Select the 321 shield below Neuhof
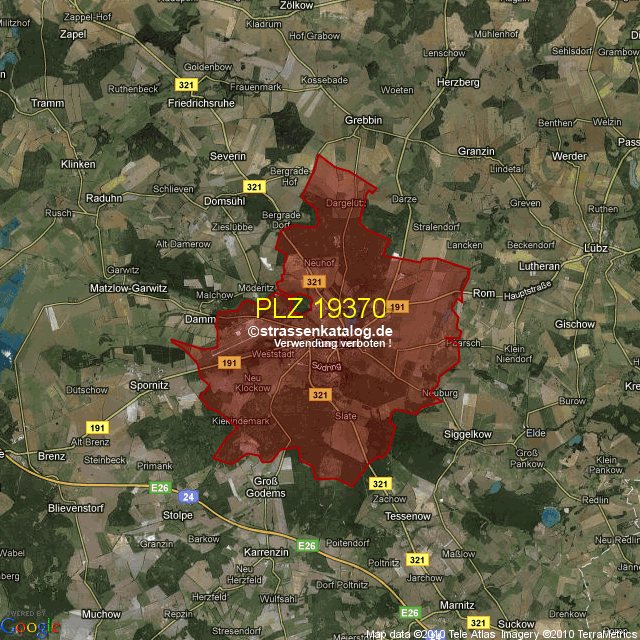This screenshot has height=640, width=640. click(314, 282)
